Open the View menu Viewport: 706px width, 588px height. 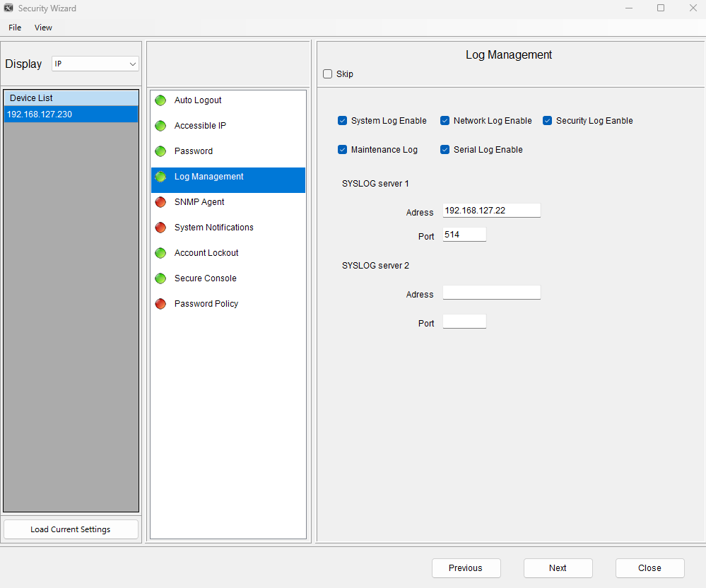43,28
